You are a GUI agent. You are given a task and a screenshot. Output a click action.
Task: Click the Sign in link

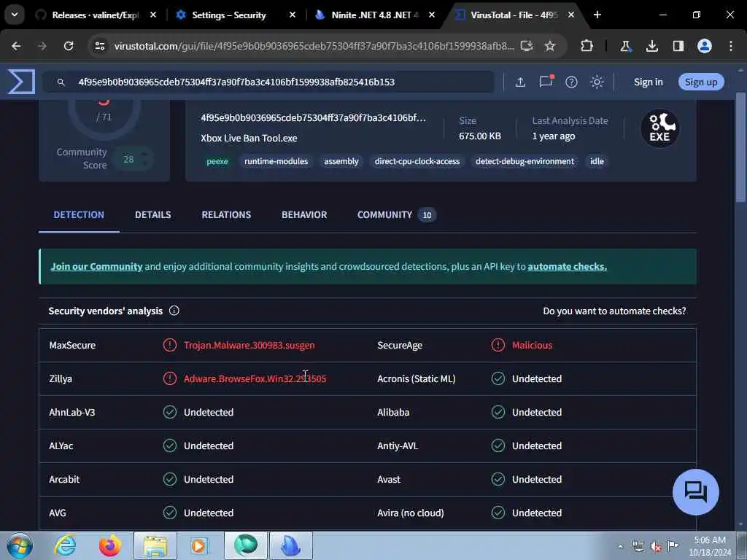pos(648,82)
